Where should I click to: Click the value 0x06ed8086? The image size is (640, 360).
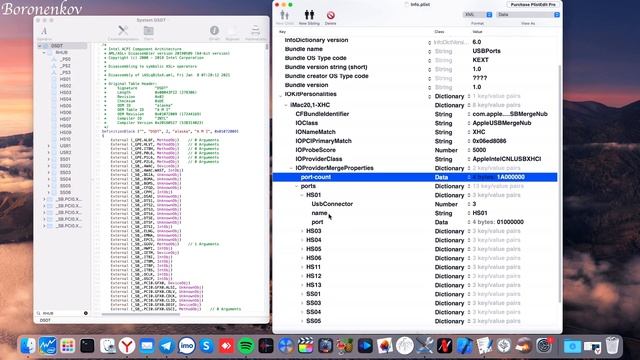click(489, 141)
